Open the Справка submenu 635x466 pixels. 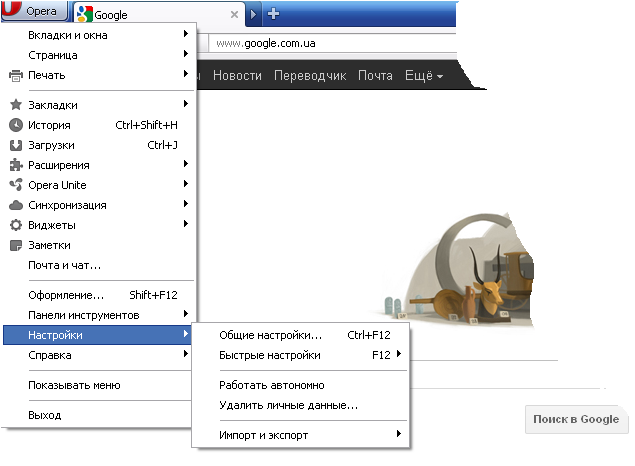point(98,355)
